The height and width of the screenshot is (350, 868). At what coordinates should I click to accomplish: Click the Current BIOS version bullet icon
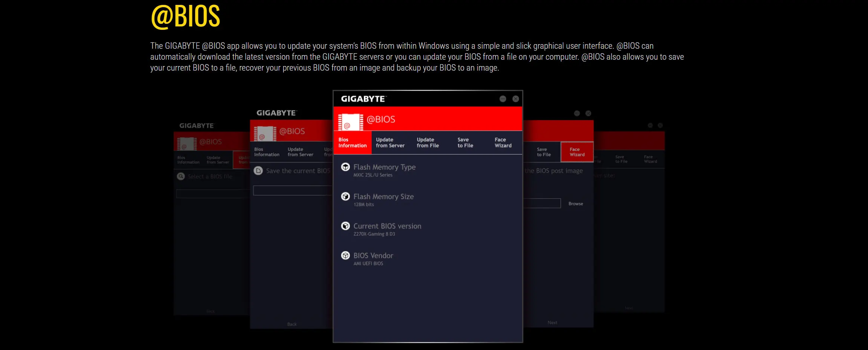[x=345, y=226]
